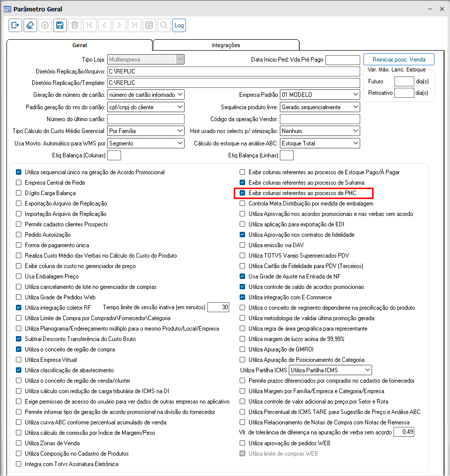Click Reiniciar posic. Venda button
Screen dimensions: 450x476
coord(399,60)
